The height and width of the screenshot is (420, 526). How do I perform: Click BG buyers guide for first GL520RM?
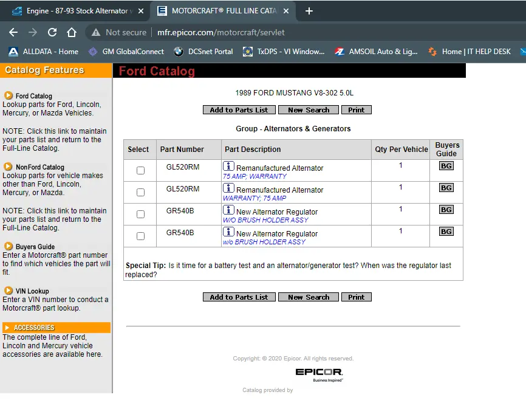(x=446, y=166)
